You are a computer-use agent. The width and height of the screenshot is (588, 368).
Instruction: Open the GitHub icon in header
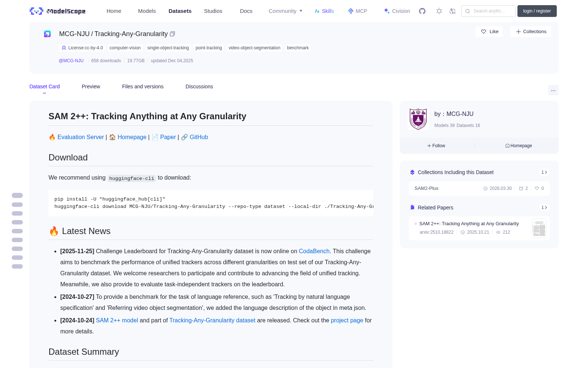coord(422,11)
